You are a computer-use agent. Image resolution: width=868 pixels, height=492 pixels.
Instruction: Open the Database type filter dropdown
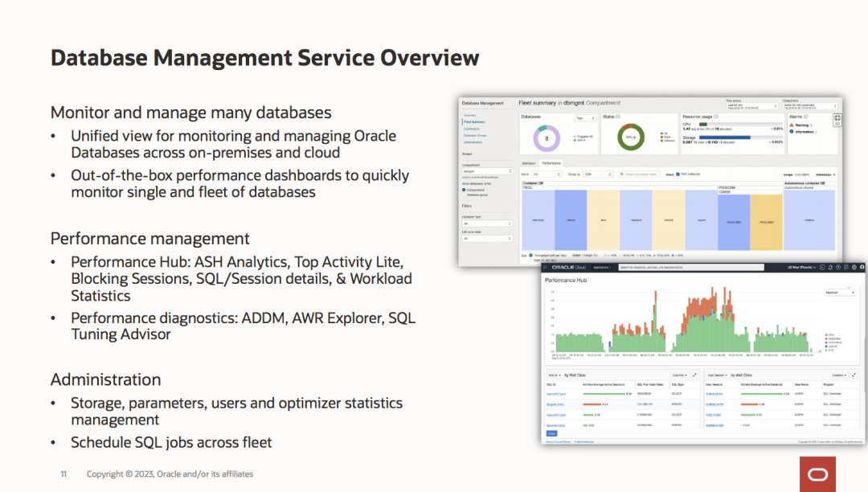tap(487, 223)
